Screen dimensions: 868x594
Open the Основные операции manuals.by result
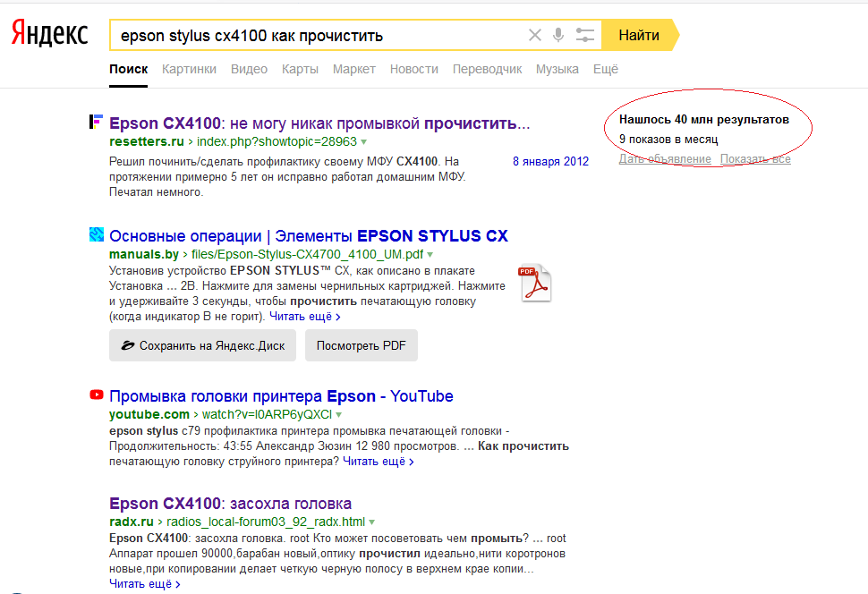coord(309,236)
